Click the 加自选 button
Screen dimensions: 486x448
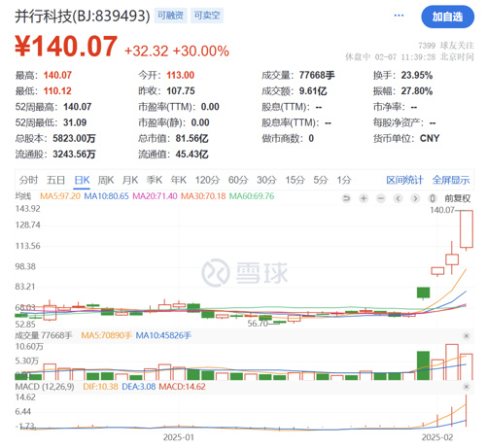click(x=447, y=17)
